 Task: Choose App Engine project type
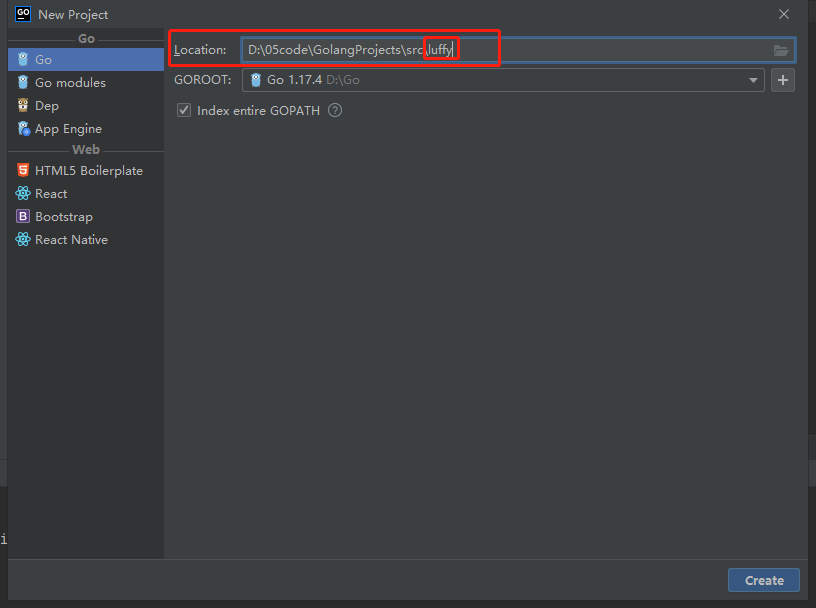(x=86, y=129)
